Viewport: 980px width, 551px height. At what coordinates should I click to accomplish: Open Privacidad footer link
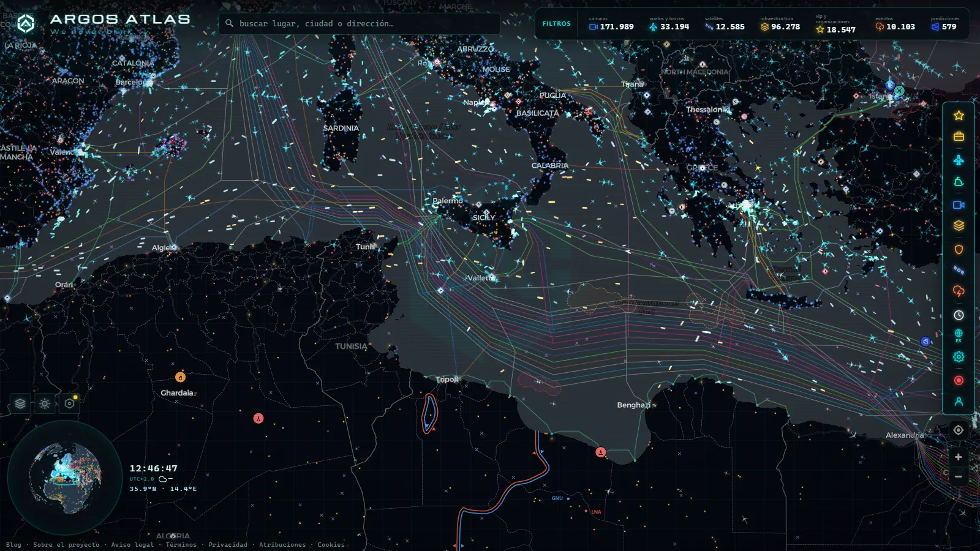point(228,545)
